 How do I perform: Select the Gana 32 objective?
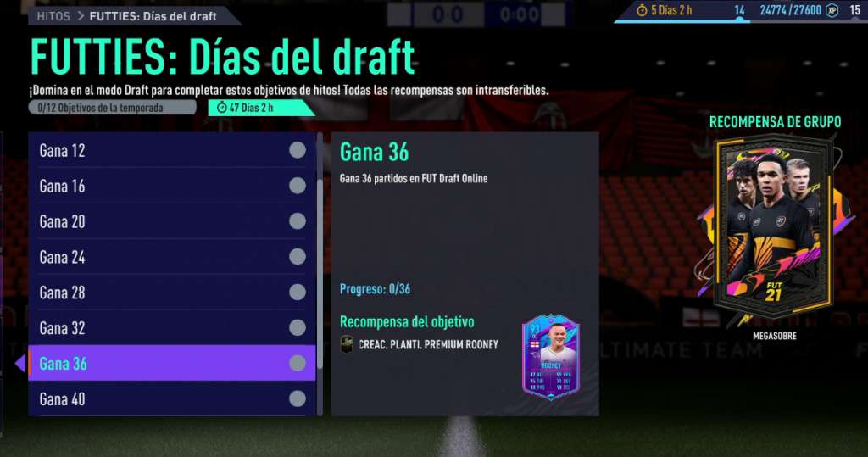point(171,327)
